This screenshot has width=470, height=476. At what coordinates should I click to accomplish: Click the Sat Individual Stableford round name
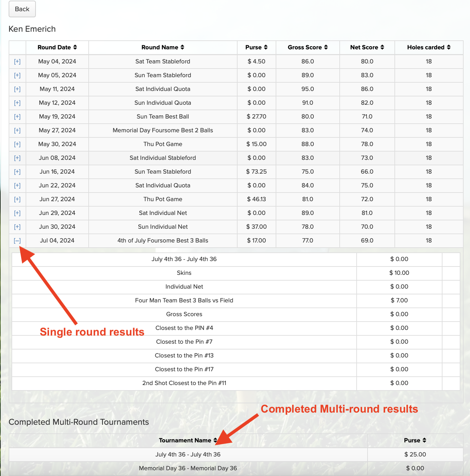point(163,158)
